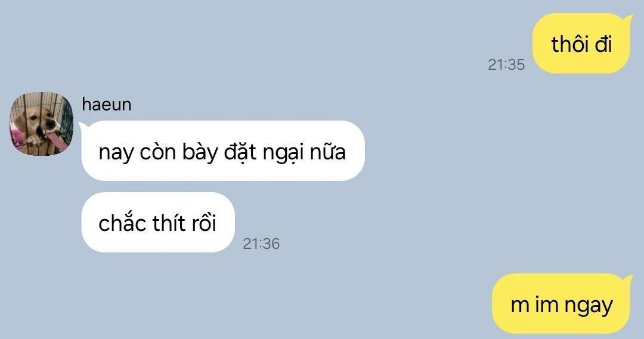Select the yellow "m im ngay" bubble

coord(562,304)
